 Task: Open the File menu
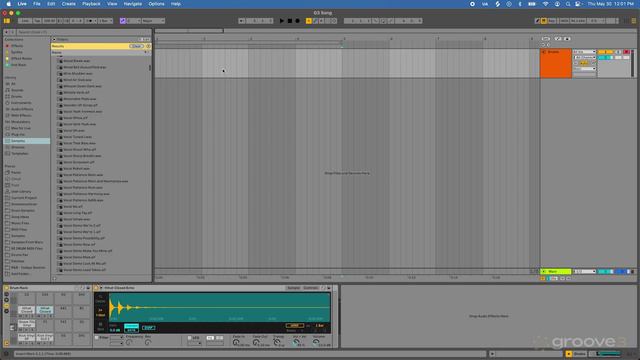36,4
